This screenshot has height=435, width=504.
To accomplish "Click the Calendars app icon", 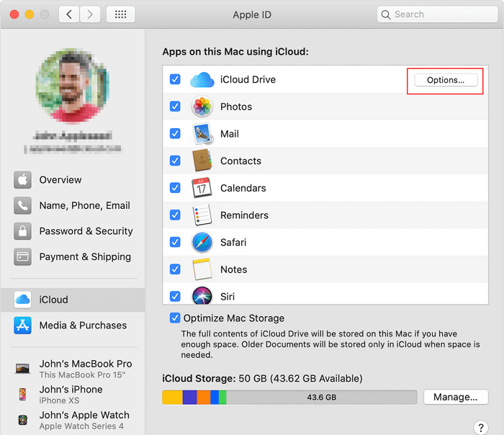I will coord(202,188).
